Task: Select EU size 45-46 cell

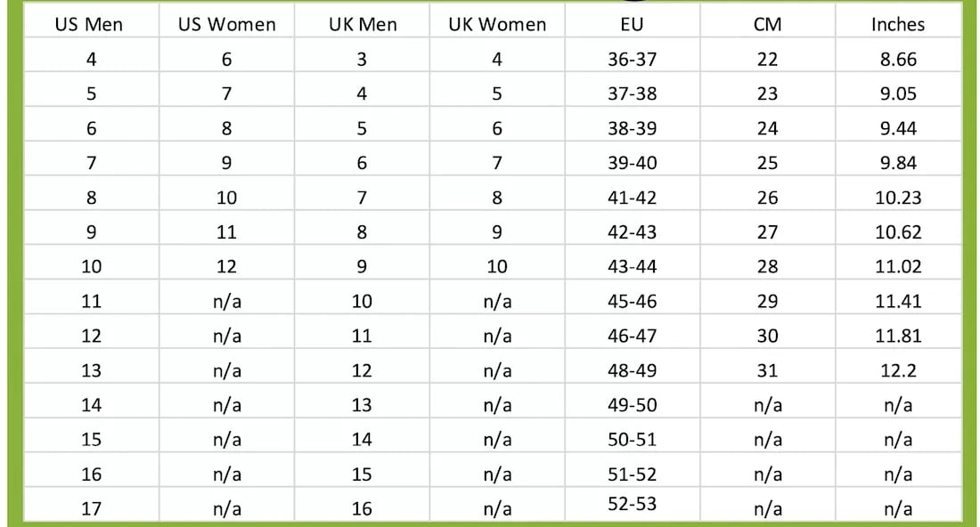Action: 632,302
